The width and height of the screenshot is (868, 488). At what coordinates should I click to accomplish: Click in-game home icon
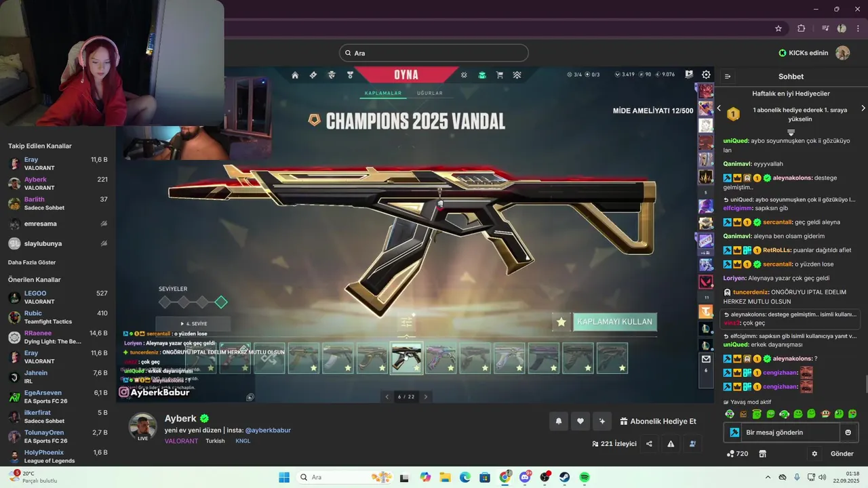coord(295,75)
